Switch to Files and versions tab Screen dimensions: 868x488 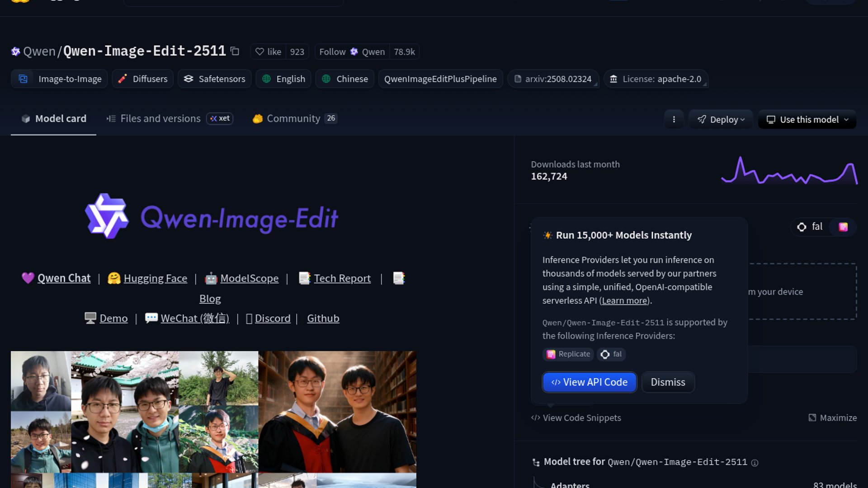click(x=160, y=118)
